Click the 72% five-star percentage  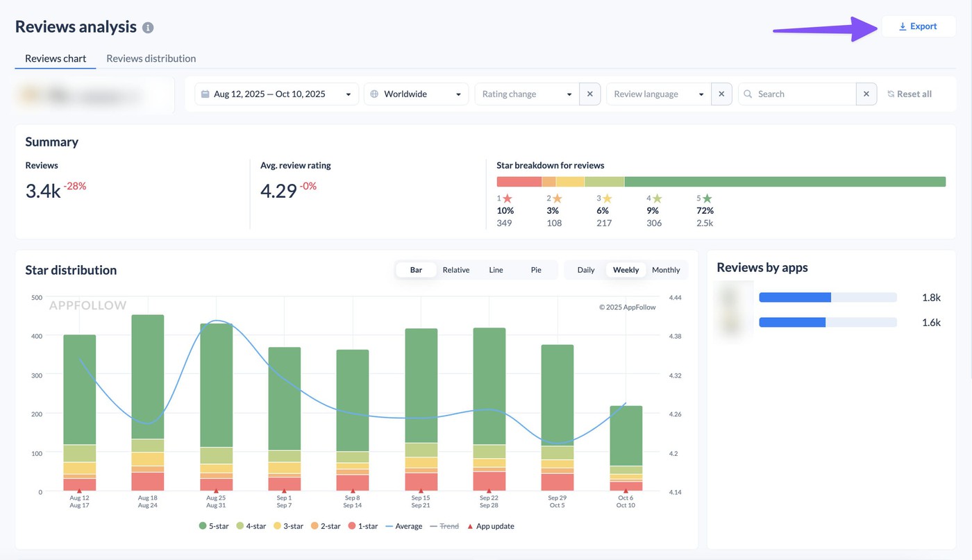tap(705, 211)
